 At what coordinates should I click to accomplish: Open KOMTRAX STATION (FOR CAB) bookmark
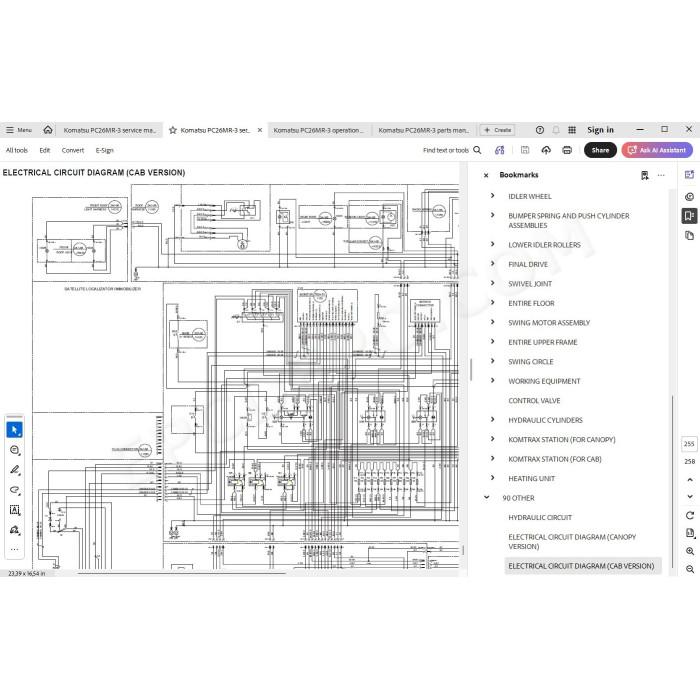click(x=554, y=459)
